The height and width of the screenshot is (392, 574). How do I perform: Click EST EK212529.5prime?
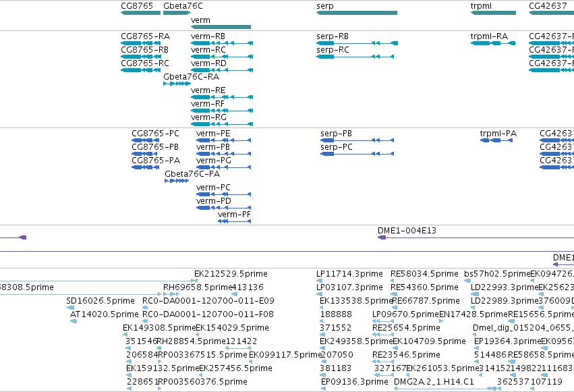coord(231,274)
